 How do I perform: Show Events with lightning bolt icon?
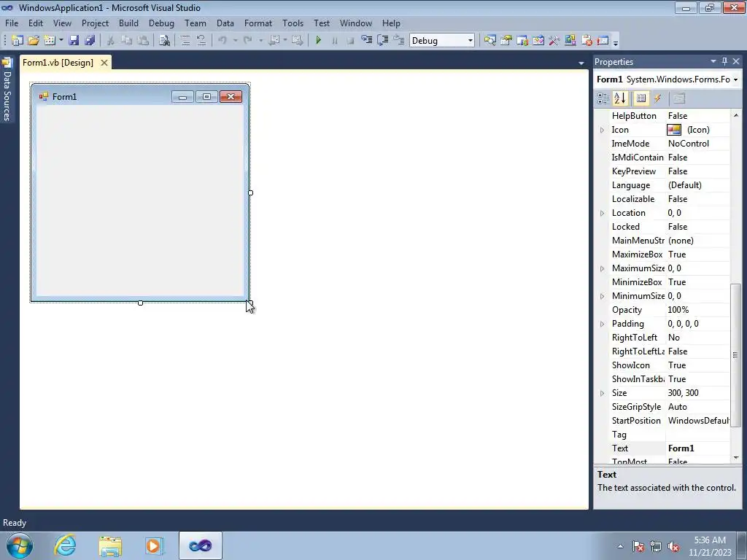click(658, 98)
